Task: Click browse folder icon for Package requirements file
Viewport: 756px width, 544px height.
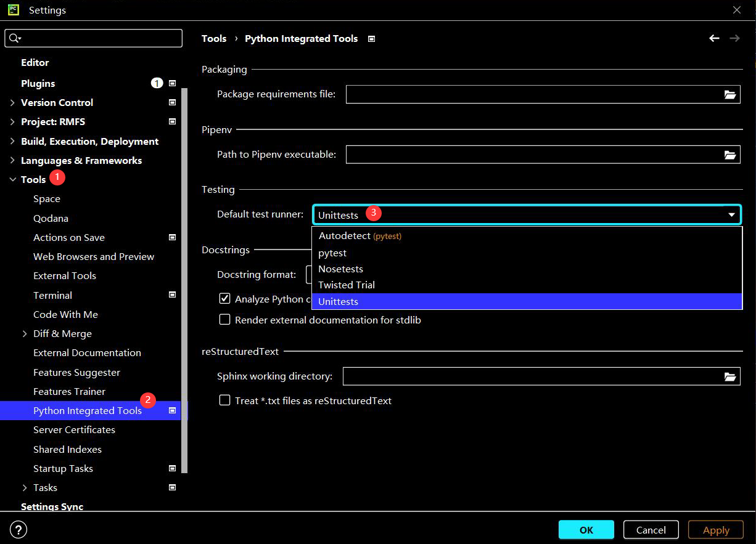Action: pyautogui.click(x=730, y=94)
